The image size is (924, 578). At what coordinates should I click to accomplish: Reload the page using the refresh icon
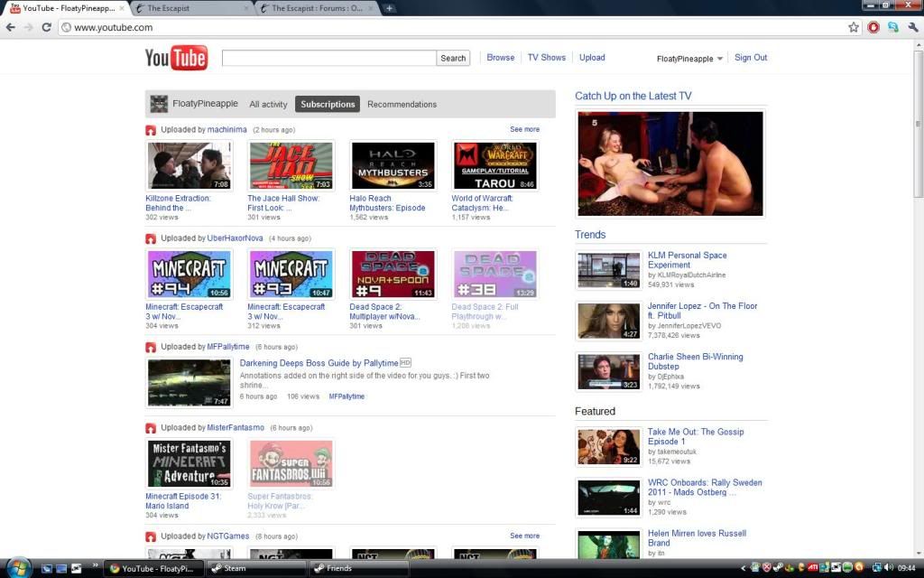coord(47,27)
